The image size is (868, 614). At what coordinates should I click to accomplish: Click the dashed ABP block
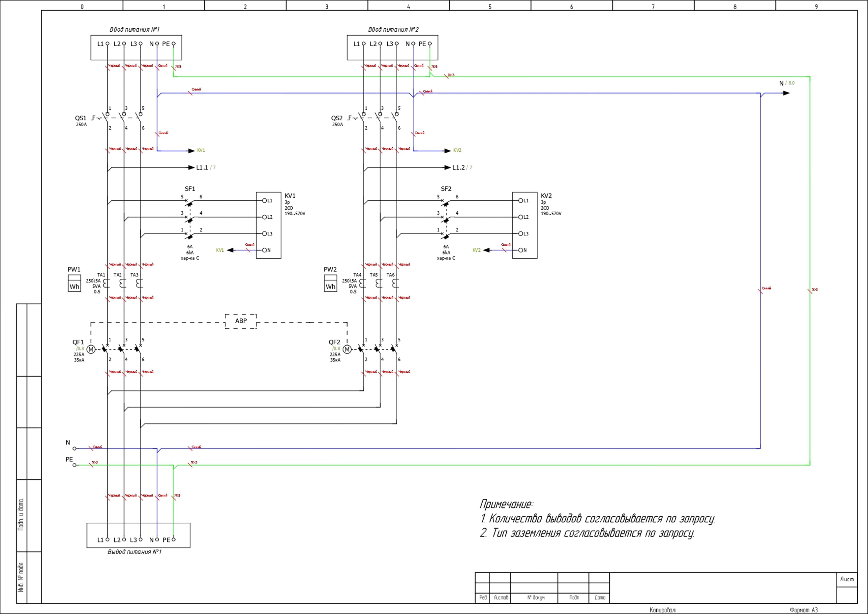click(241, 321)
